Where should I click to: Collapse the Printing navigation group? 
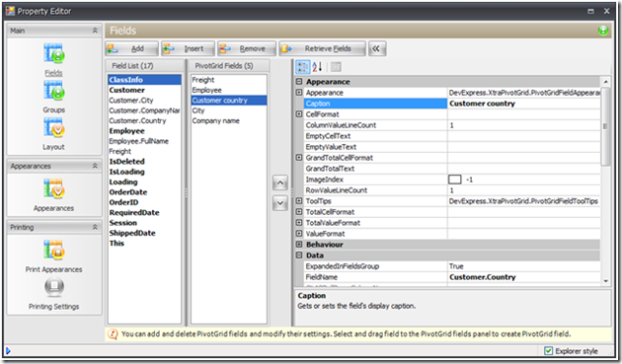click(95, 227)
